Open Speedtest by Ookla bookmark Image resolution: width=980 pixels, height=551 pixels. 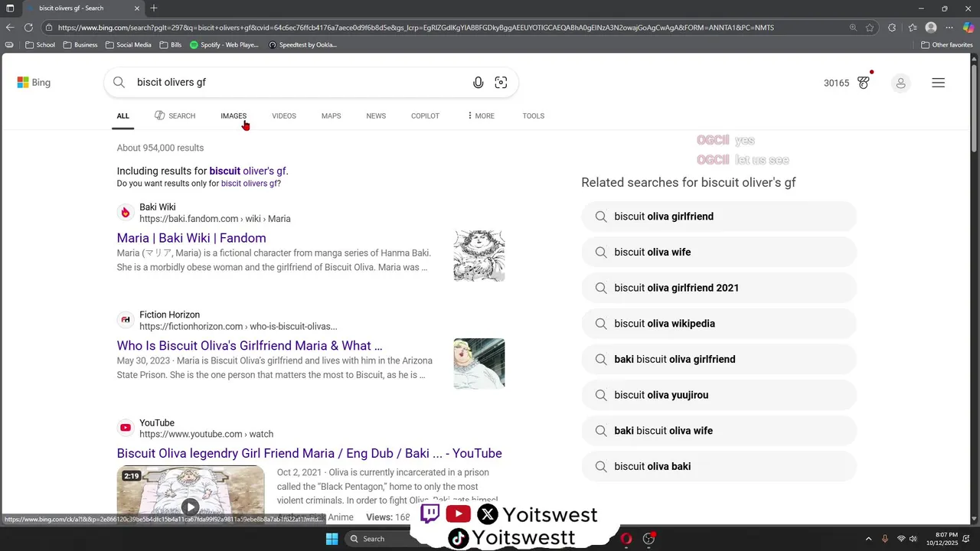(x=302, y=44)
